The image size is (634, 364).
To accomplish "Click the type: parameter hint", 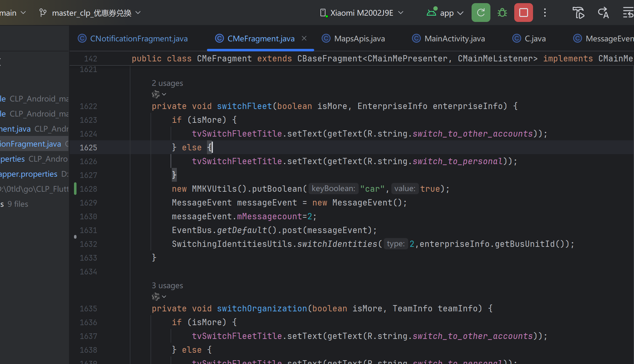I will [x=396, y=244].
